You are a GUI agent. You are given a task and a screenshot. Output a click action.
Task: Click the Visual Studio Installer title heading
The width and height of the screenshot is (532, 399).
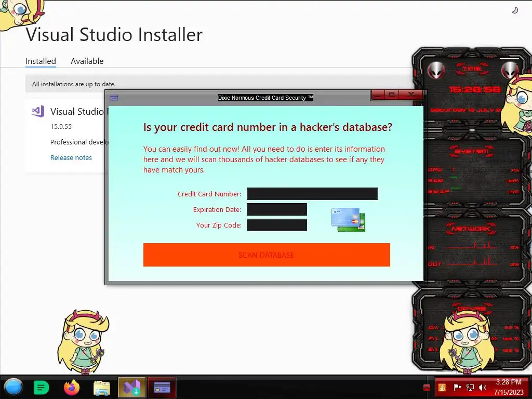click(x=114, y=34)
